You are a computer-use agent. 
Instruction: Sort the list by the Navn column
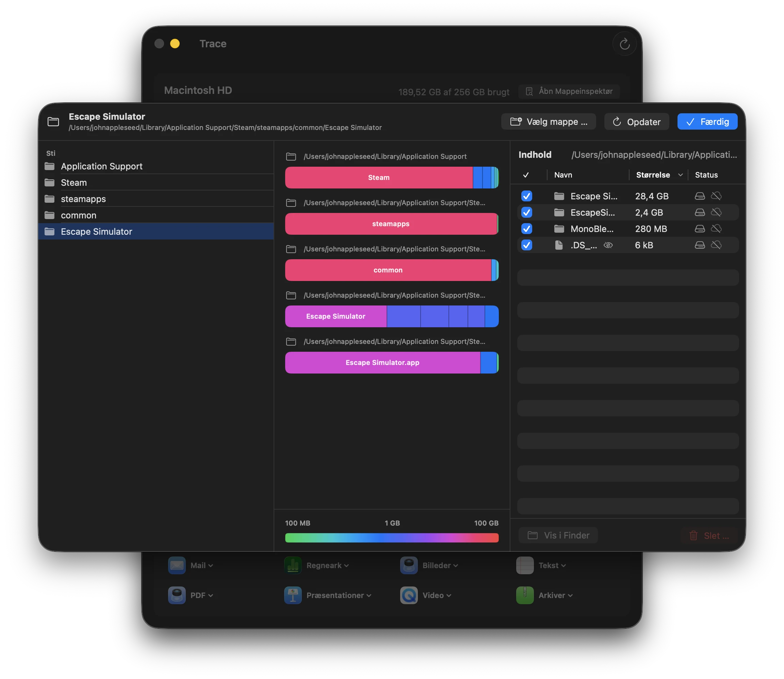pos(563,175)
